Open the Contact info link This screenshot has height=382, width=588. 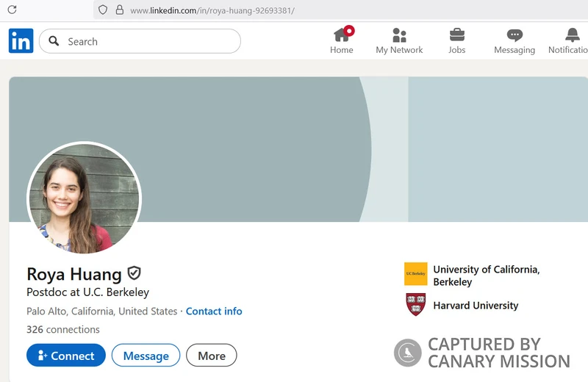(x=214, y=311)
